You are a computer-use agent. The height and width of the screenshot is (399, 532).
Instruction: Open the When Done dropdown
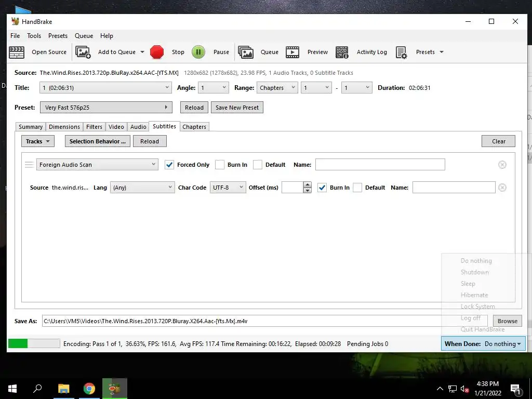[483, 344]
